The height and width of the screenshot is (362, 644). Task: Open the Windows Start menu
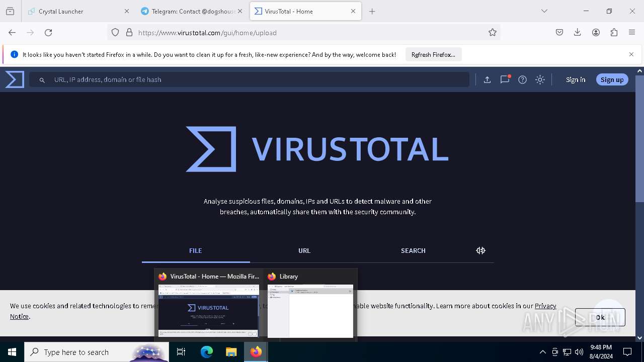pos(12,352)
